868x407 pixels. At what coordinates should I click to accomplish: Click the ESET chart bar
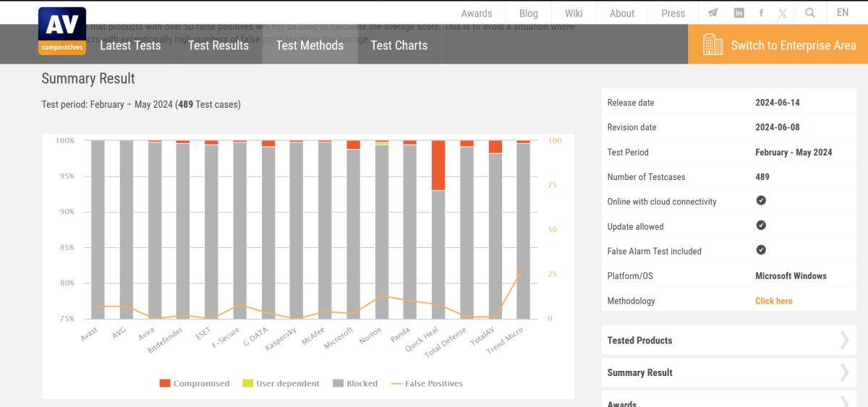pos(211,230)
